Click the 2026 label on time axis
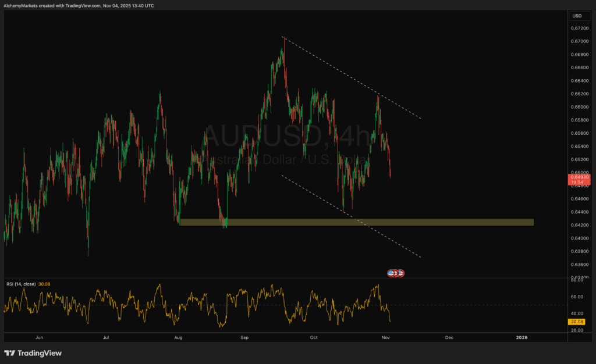The height and width of the screenshot is (364, 596). click(x=521, y=337)
